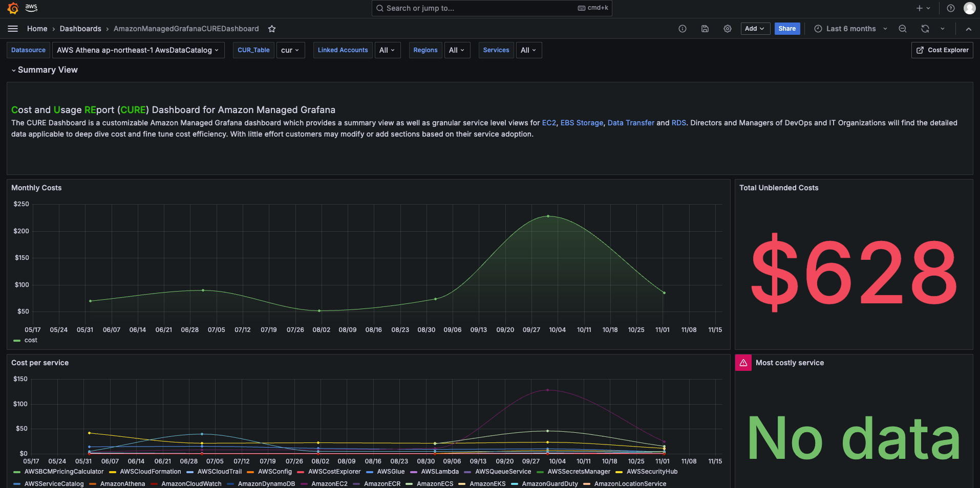Toggle cost series in Monthly Costs legend

point(30,340)
